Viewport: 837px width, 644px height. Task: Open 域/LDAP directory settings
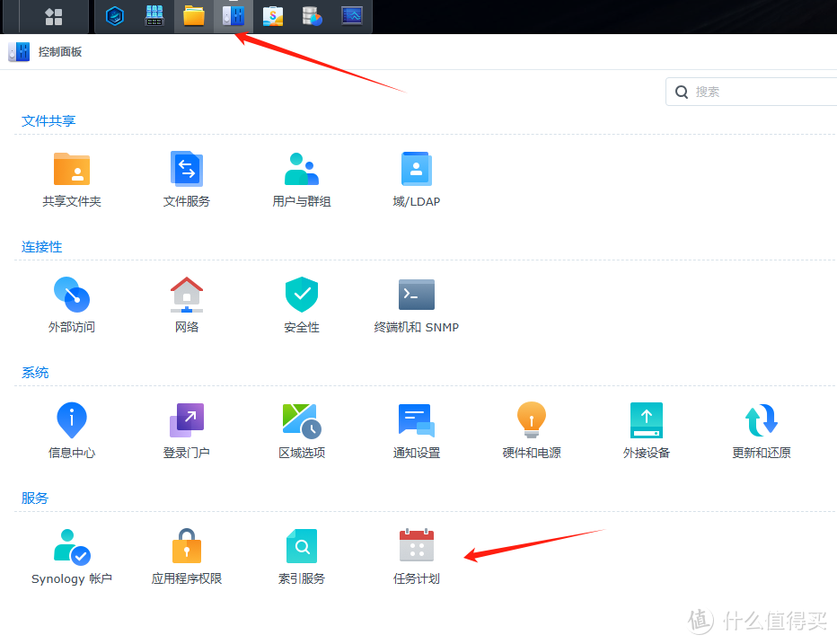click(x=416, y=177)
